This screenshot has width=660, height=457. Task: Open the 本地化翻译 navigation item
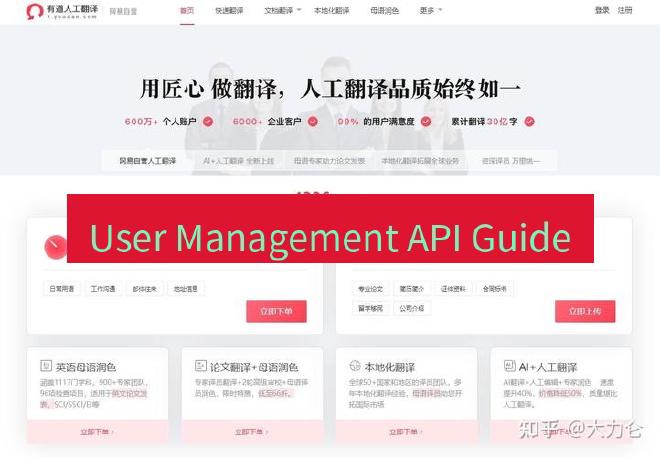pyautogui.click(x=332, y=11)
